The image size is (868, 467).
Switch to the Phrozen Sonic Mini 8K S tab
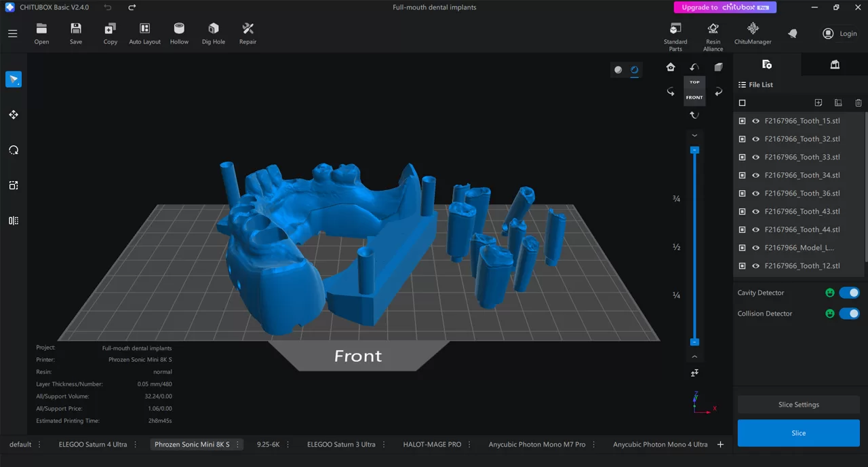pos(194,444)
